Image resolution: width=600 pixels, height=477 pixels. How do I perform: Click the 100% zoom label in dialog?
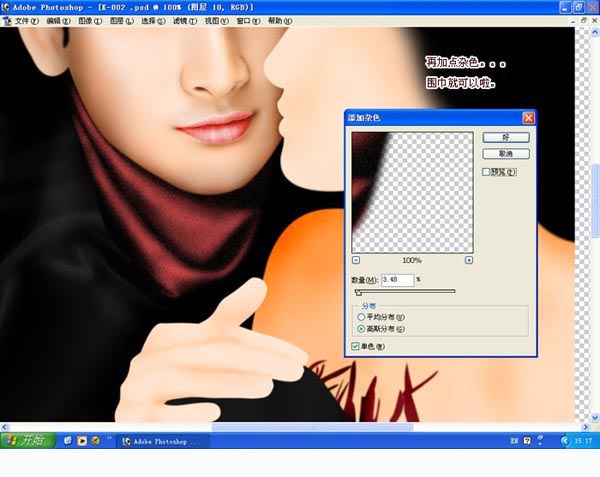[x=412, y=260]
